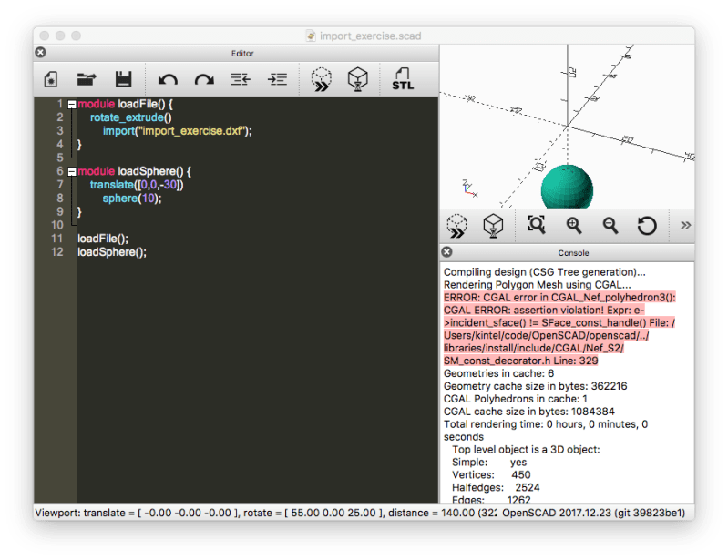Click 'Top level object is a 3D object:' line
This screenshot has height=560, width=728.
526,450
